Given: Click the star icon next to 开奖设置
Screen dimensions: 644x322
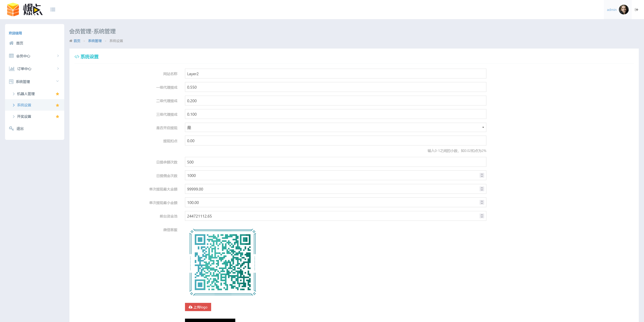Looking at the screenshot, I should pos(58,117).
